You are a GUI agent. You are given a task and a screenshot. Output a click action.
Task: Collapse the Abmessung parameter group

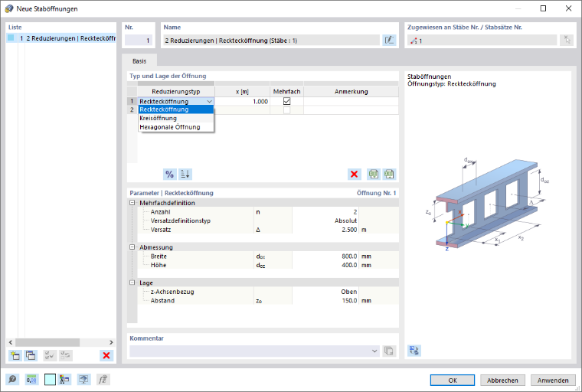[x=132, y=247]
